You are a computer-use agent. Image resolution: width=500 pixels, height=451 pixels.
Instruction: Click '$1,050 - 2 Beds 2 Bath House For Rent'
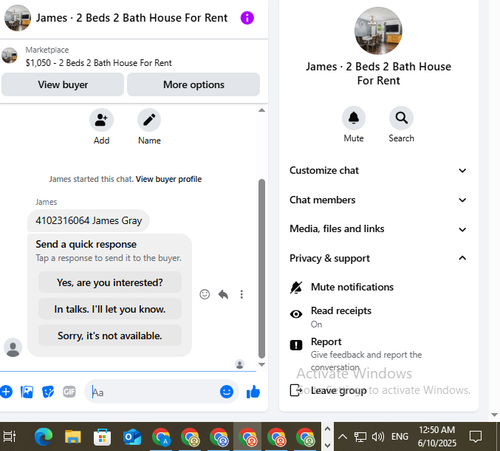(x=99, y=63)
